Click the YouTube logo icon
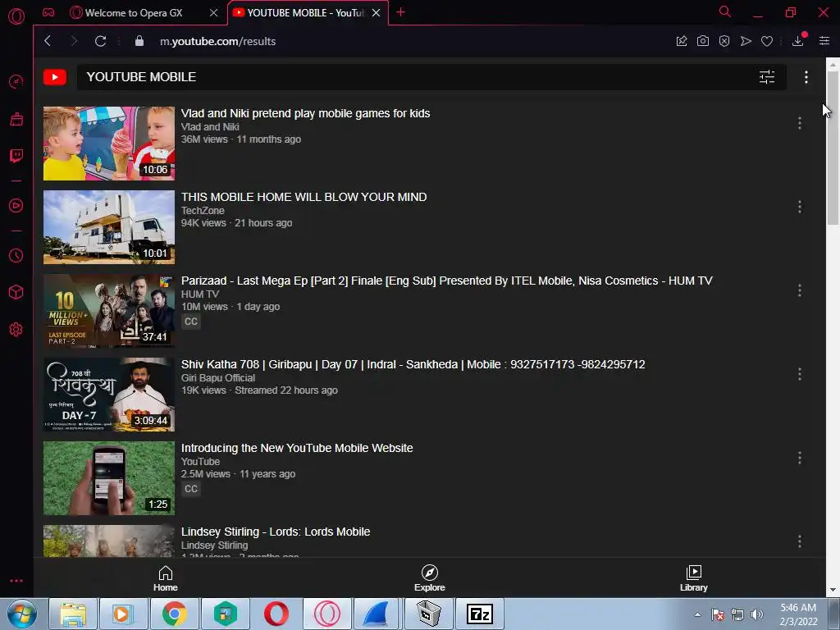Screen dimensions: 840x630 [x=55, y=77]
